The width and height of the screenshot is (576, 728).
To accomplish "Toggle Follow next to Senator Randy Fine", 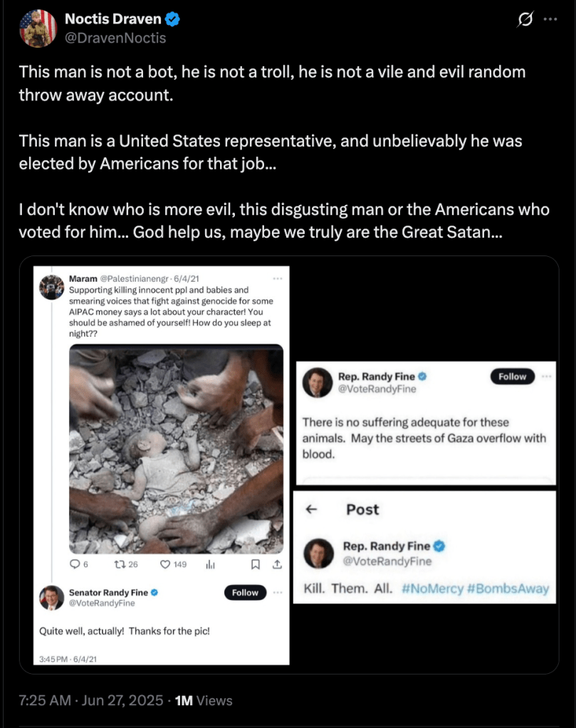I will [x=245, y=593].
